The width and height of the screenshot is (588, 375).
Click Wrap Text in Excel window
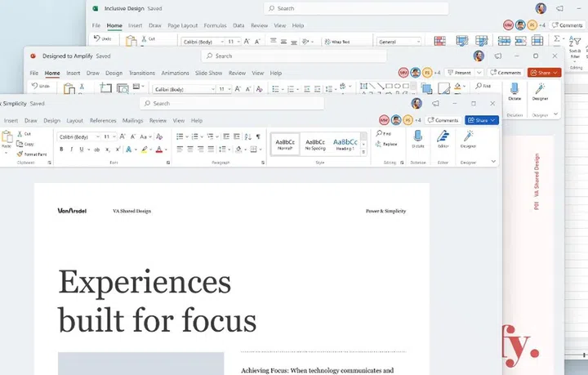pyautogui.click(x=336, y=42)
